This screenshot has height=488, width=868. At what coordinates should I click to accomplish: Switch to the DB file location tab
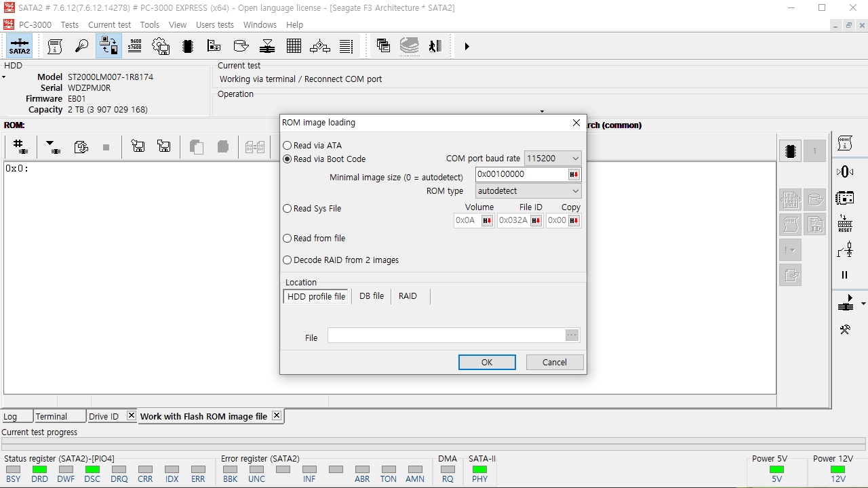[372, 296]
